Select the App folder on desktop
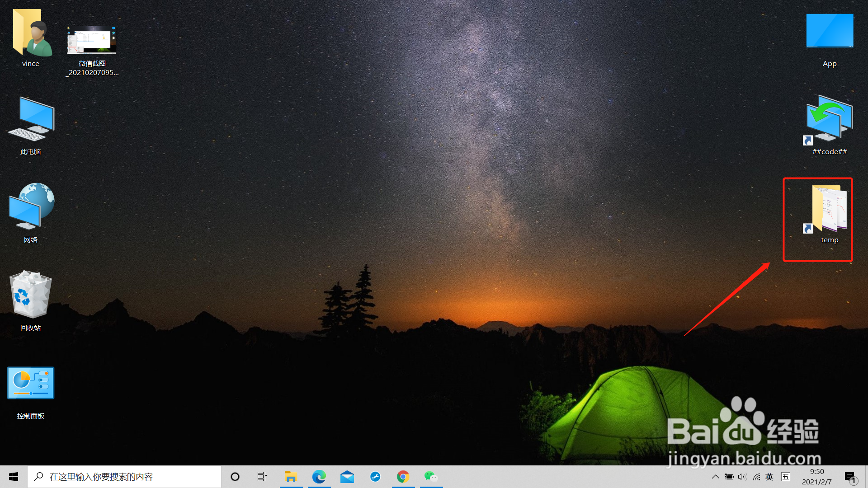868x488 pixels. (829, 32)
